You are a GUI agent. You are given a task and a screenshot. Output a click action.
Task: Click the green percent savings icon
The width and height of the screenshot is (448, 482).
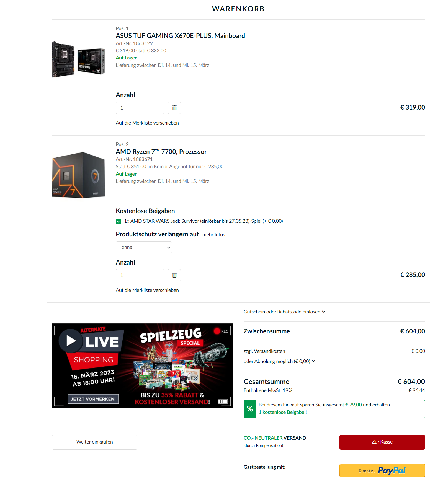(x=250, y=409)
